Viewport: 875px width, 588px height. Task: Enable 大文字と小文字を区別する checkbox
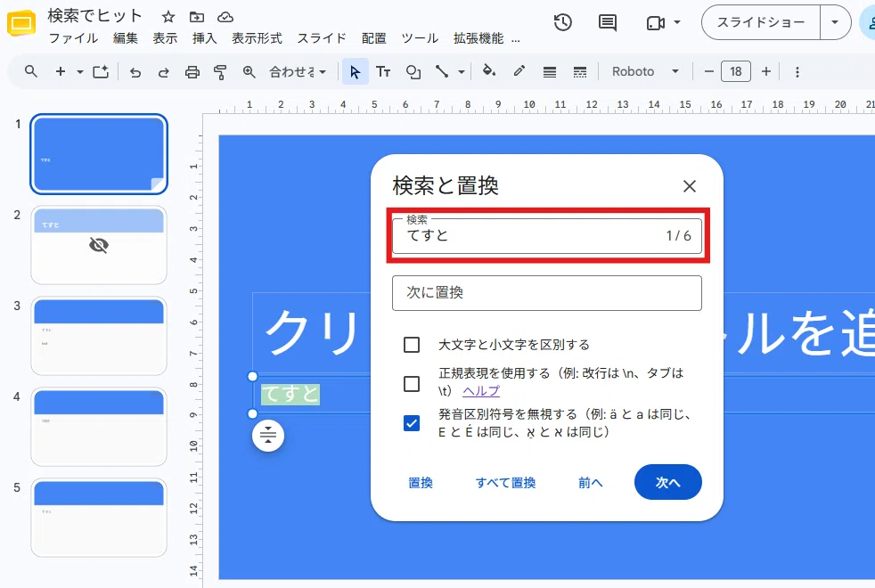point(412,344)
